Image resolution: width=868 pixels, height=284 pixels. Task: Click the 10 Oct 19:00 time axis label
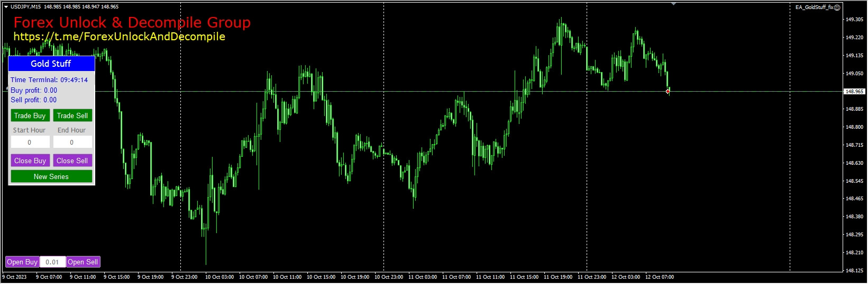355,277
